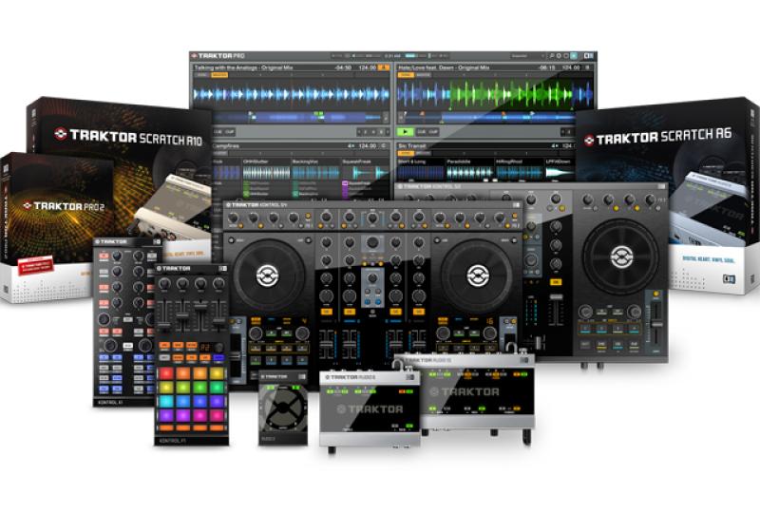Viewport: 760px width, 532px height.
Task: Click the search magnifier icon in Traktor header
Action: tap(552, 56)
